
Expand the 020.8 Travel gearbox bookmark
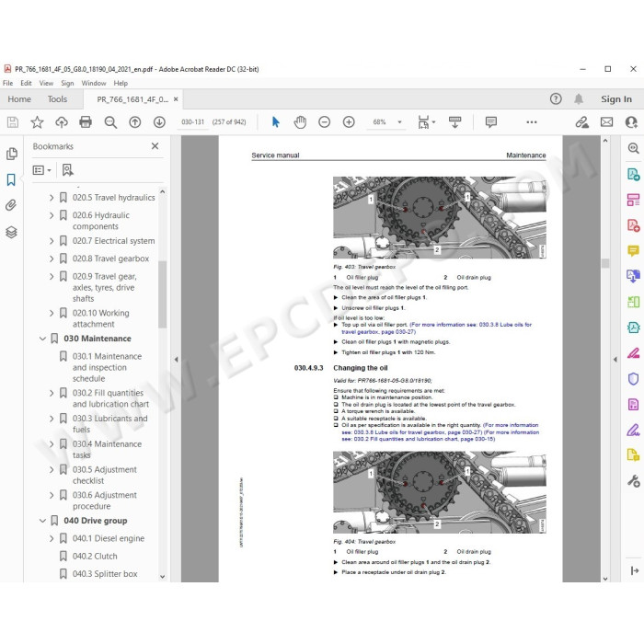(52, 259)
